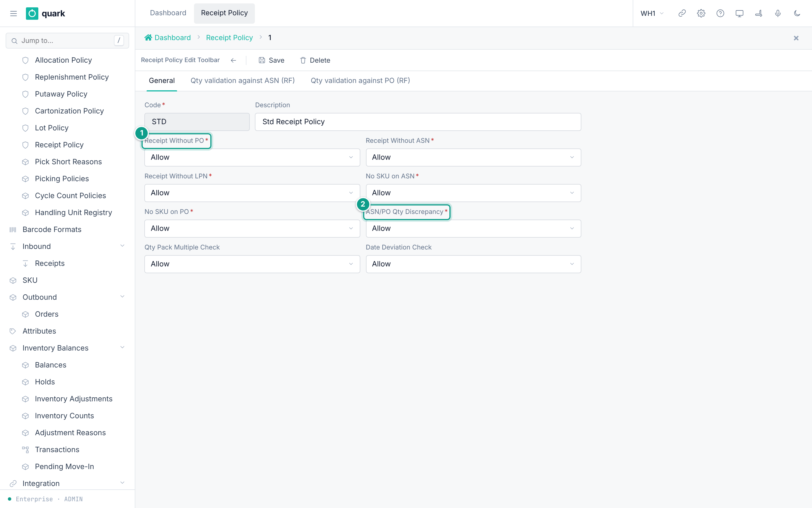Image resolution: width=812 pixels, height=508 pixels.
Task: Switch to the General tab
Action: pos(162,81)
